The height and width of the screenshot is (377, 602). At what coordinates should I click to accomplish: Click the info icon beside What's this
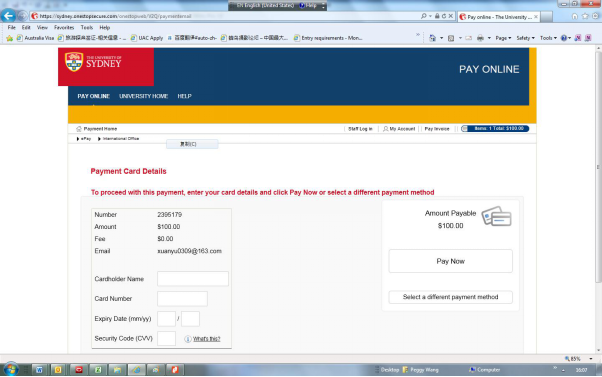click(x=188, y=339)
